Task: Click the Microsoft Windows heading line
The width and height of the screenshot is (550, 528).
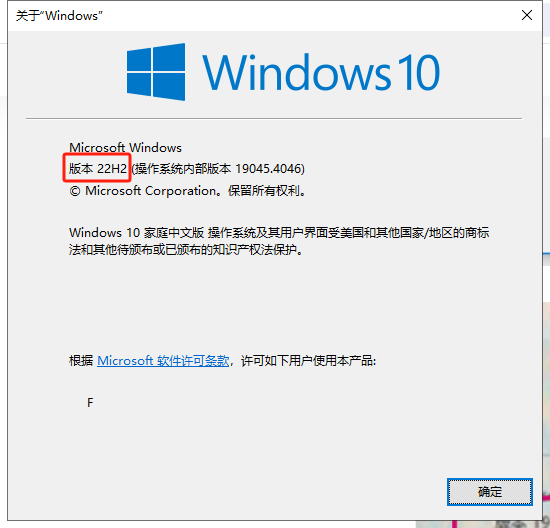Action: (125, 147)
